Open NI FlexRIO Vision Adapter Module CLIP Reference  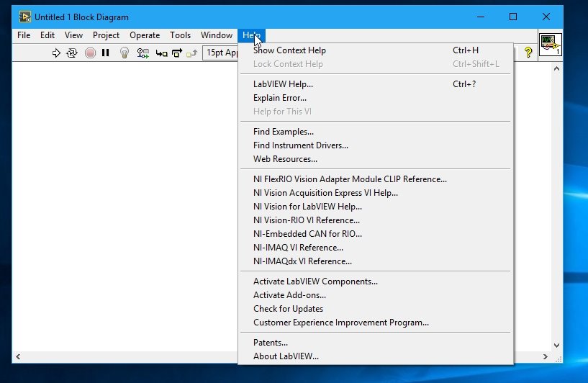[x=376, y=179]
